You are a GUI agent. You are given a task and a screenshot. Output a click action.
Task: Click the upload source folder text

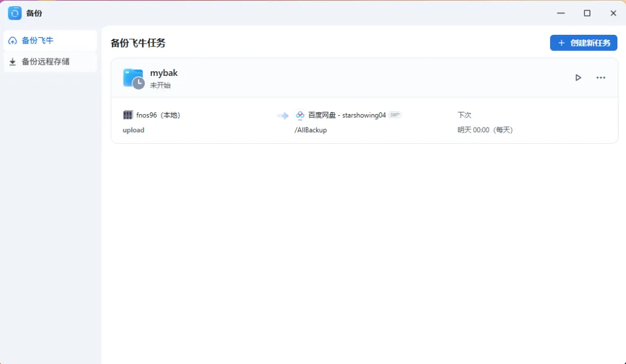(x=133, y=130)
